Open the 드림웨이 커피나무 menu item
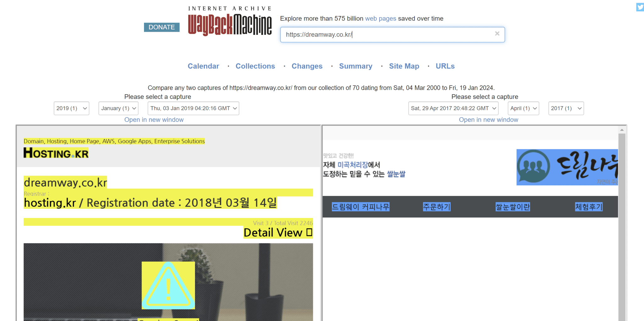The image size is (644, 321). point(361,207)
